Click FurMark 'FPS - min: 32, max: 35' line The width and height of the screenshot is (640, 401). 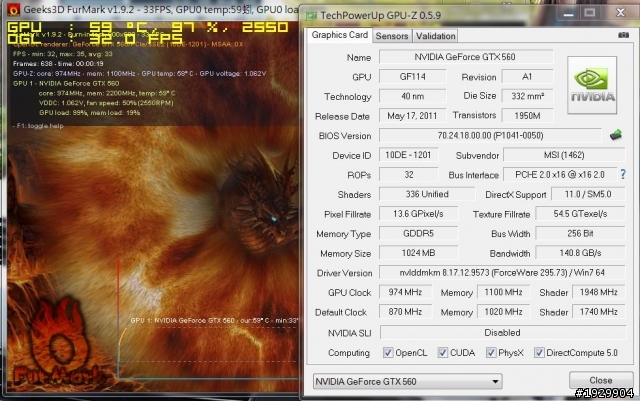pos(62,54)
